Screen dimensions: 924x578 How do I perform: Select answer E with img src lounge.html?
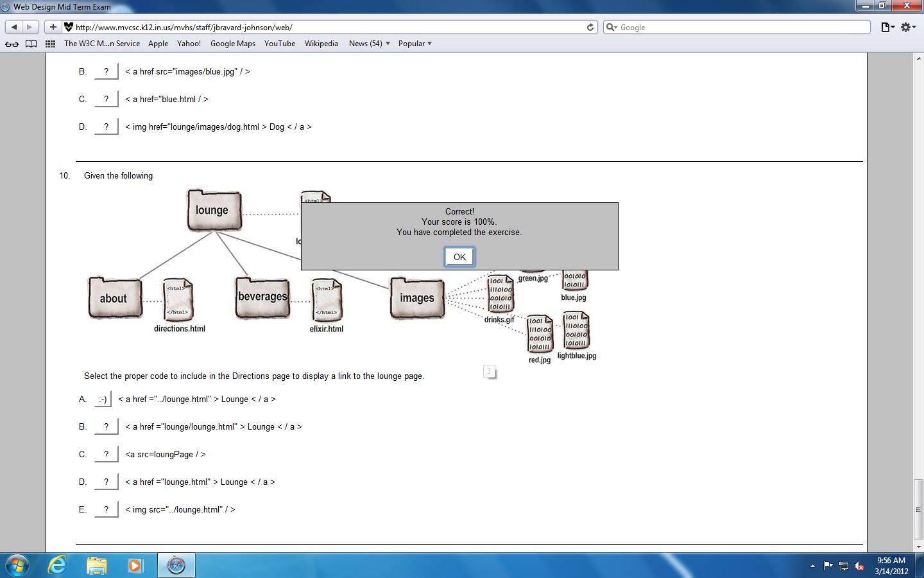[106, 509]
